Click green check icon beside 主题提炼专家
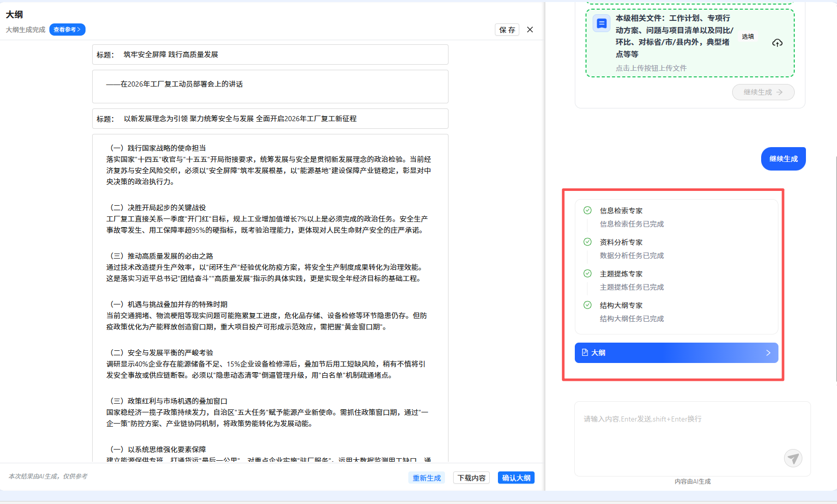The image size is (837, 504). pyautogui.click(x=588, y=273)
